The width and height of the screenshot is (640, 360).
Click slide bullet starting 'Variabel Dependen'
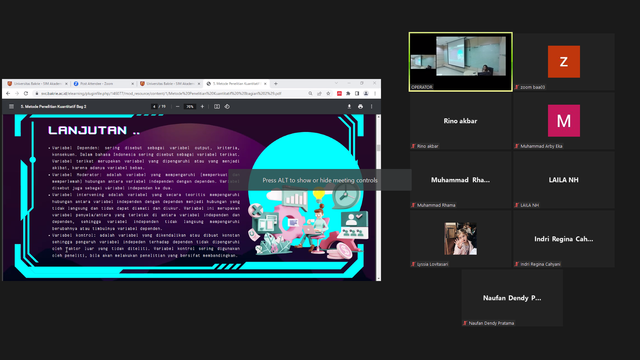tap(145, 158)
